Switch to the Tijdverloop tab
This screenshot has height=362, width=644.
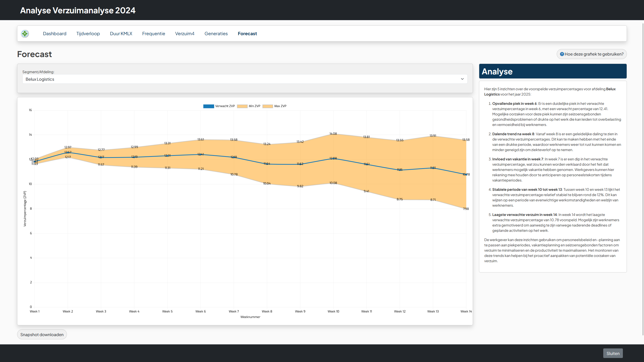88,33
